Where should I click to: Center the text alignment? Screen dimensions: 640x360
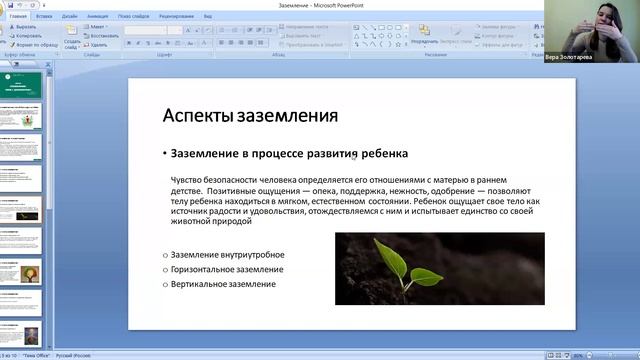231,42
